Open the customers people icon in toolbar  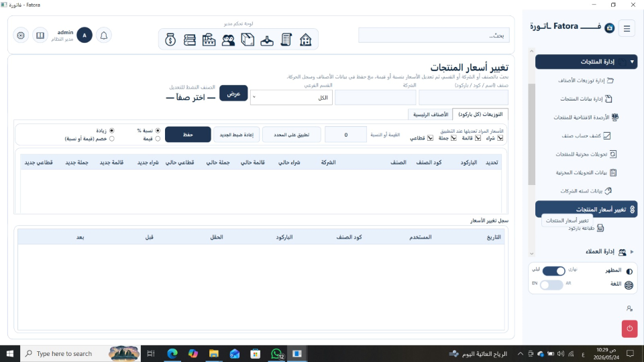pos(228,40)
